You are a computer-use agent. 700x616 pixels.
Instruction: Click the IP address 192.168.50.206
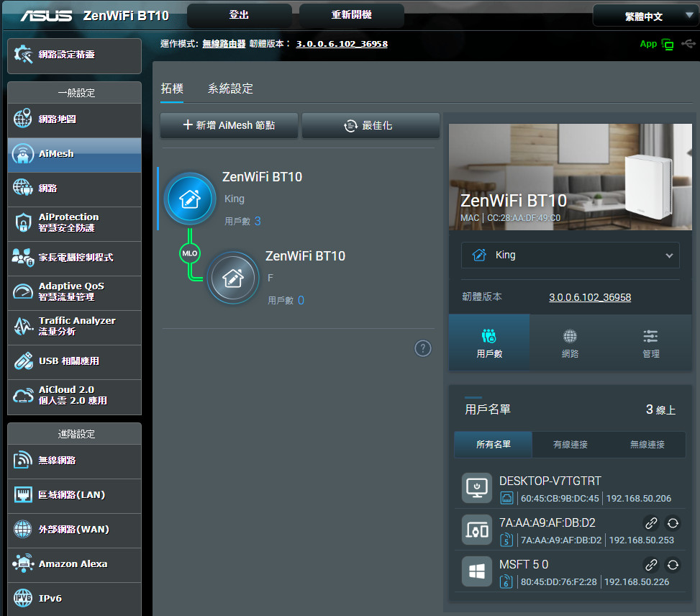click(x=638, y=499)
